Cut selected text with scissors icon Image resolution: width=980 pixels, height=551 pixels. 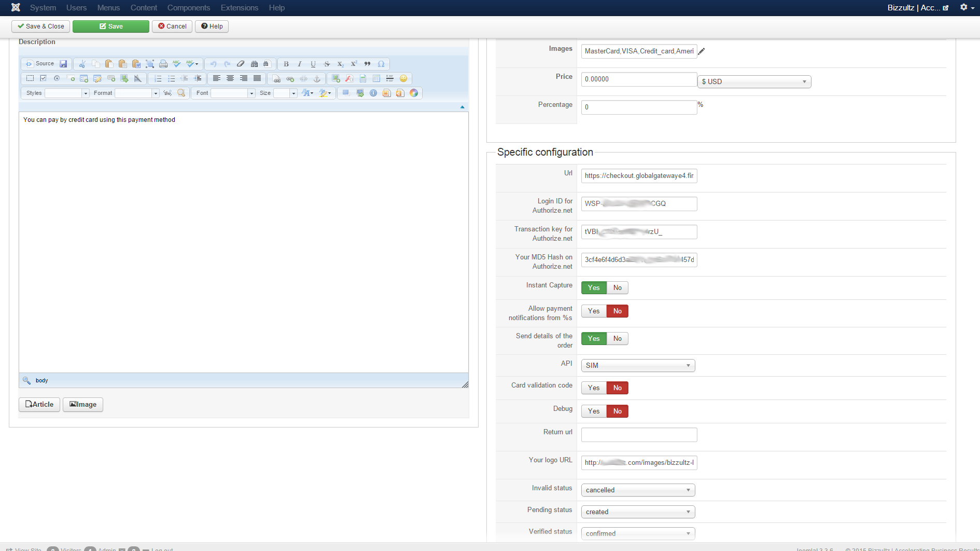pyautogui.click(x=82, y=64)
